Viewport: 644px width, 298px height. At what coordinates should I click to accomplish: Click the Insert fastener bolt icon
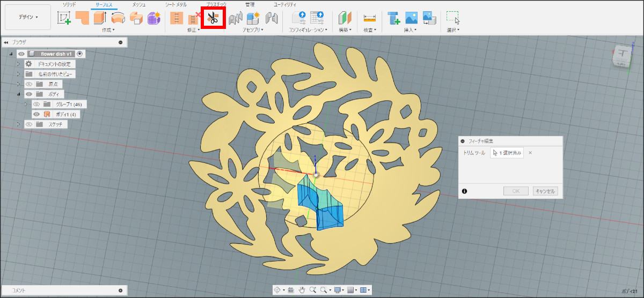[394, 18]
